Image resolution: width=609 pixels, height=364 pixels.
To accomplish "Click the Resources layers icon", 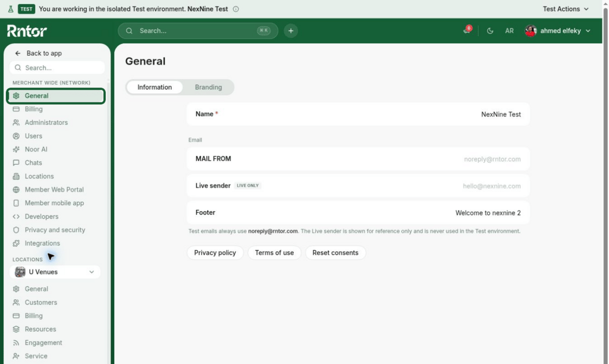I will tap(16, 329).
